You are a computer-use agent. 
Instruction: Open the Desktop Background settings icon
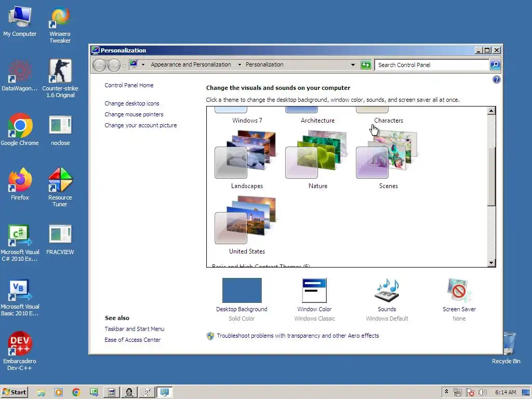(x=242, y=290)
